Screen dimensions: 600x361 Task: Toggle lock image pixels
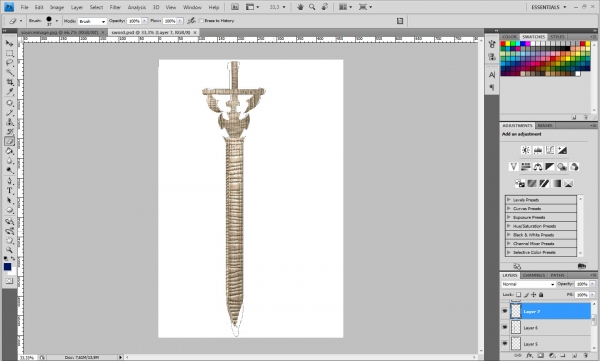pyautogui.click(x=526, y=295)
